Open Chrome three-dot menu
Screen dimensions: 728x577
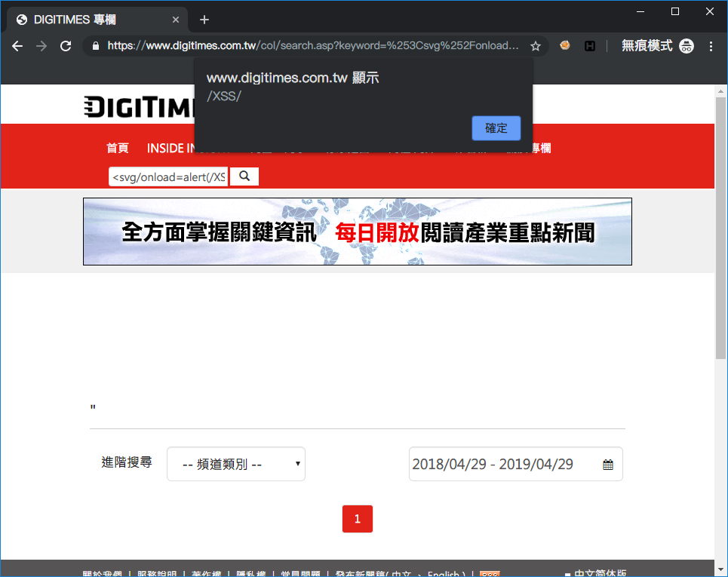[x=711, y=46]
